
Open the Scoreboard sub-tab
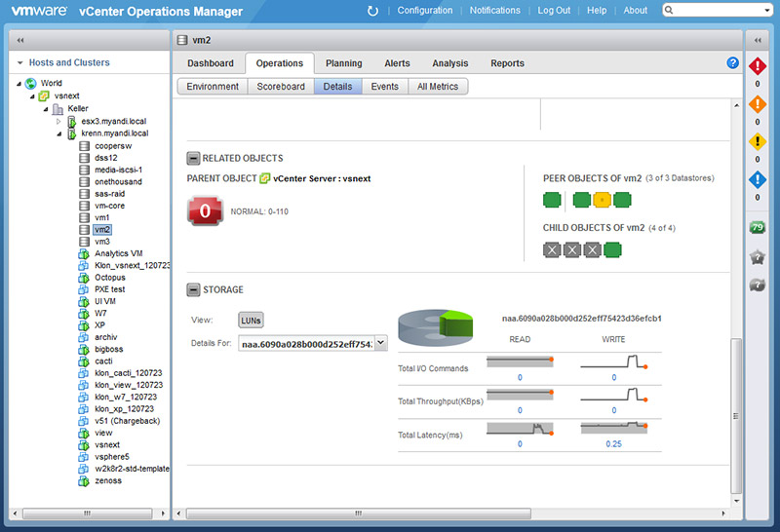click(281, 87)
